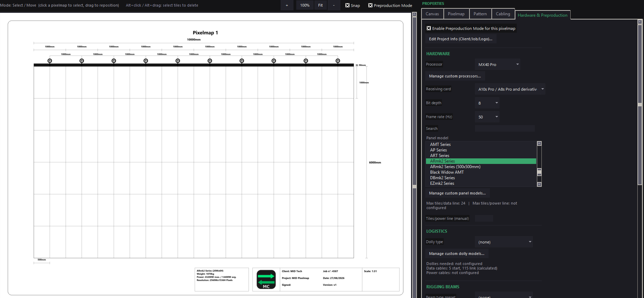Screen dimensions: 644x298
Task: Switch to the Cabling tab
Action: coord(503,14)
